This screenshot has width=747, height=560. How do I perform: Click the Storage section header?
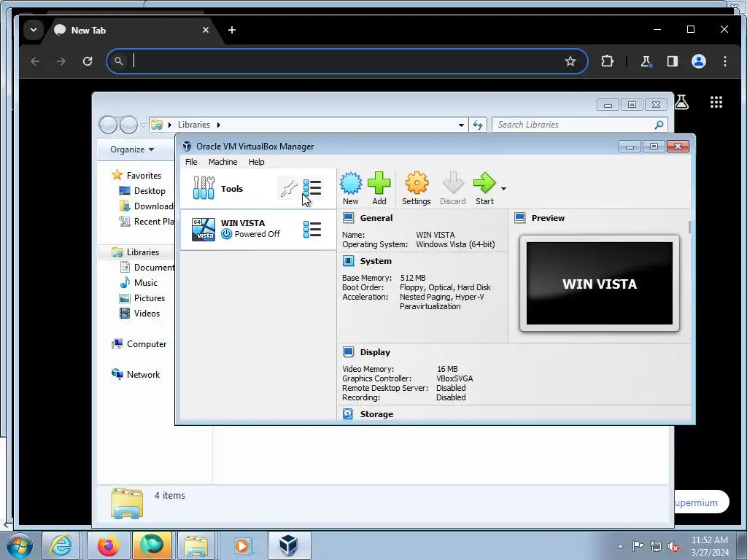click(x=376, y=414)
